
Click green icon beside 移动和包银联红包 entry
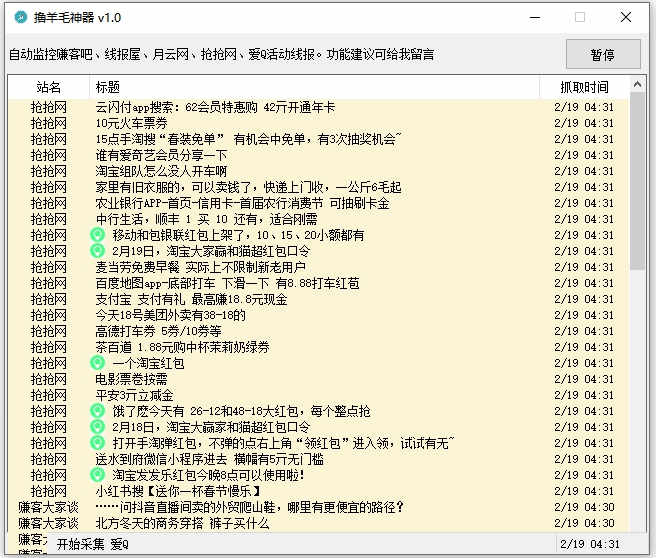pos(97,235)
